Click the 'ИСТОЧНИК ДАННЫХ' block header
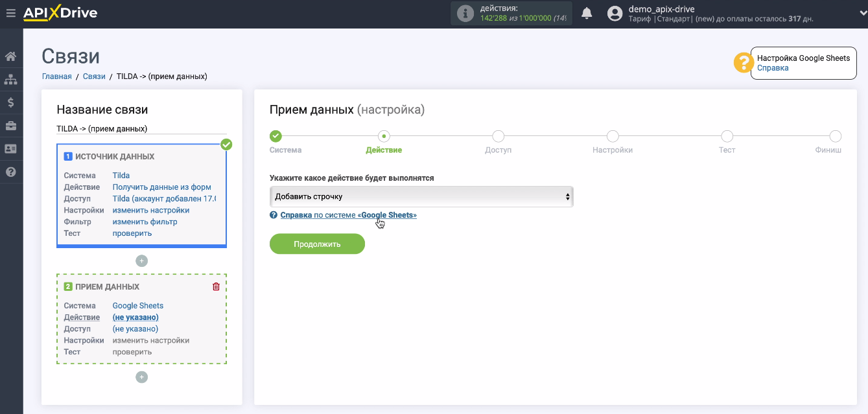Image resolution: width=868 pixels, height=414 pixels. coord(115,157)
